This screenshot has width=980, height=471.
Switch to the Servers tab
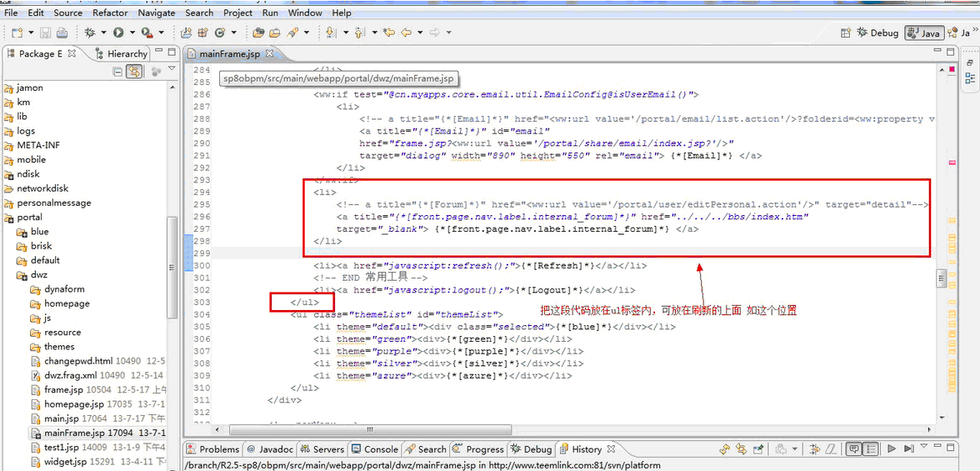pyautogui.click(x=322, y=449)
